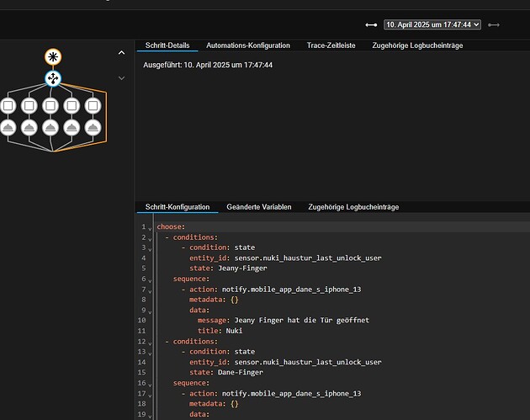The height and width of the screenshot is (420, 530).
Task: Fold the sequence block at line 6
Action: (150, 280)
